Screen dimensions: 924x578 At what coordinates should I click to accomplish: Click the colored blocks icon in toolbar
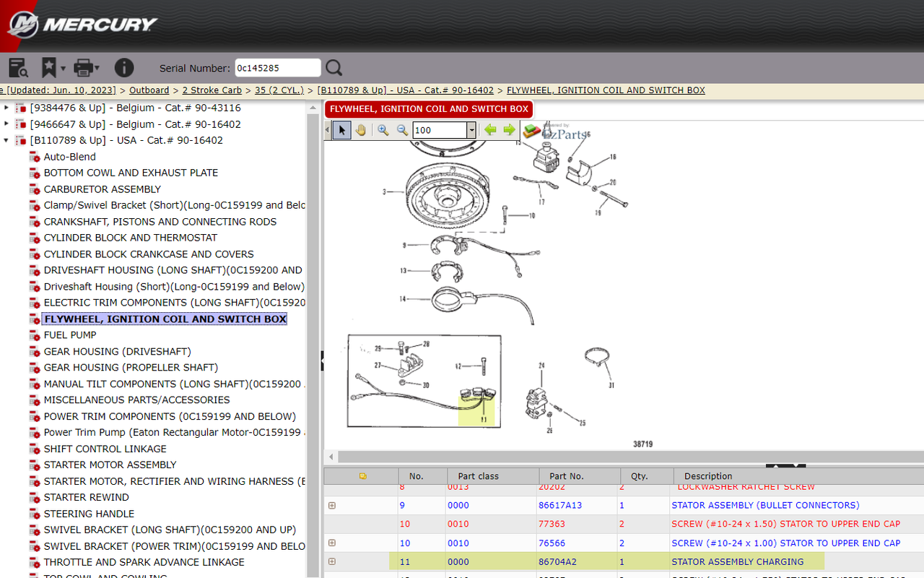point(532,131)
